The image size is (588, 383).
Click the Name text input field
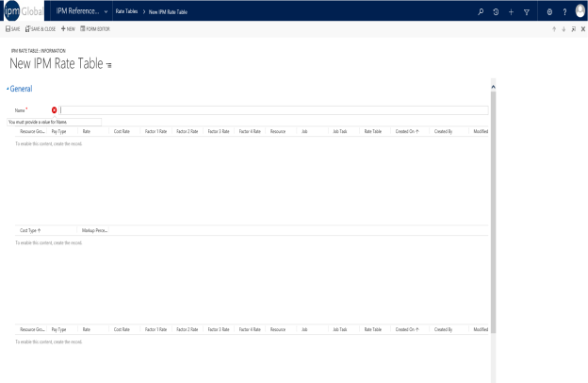coord(274,110)
